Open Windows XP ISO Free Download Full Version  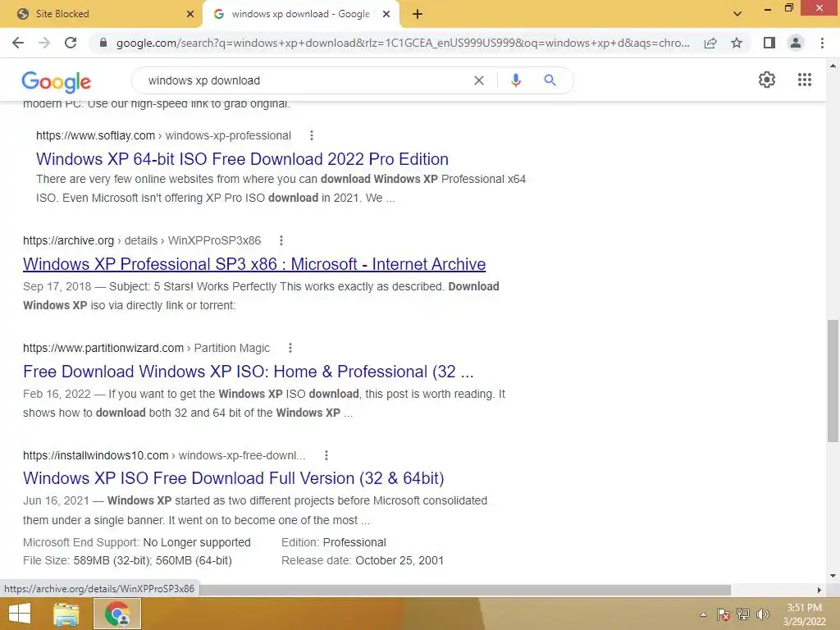click(x=234, y=478)
